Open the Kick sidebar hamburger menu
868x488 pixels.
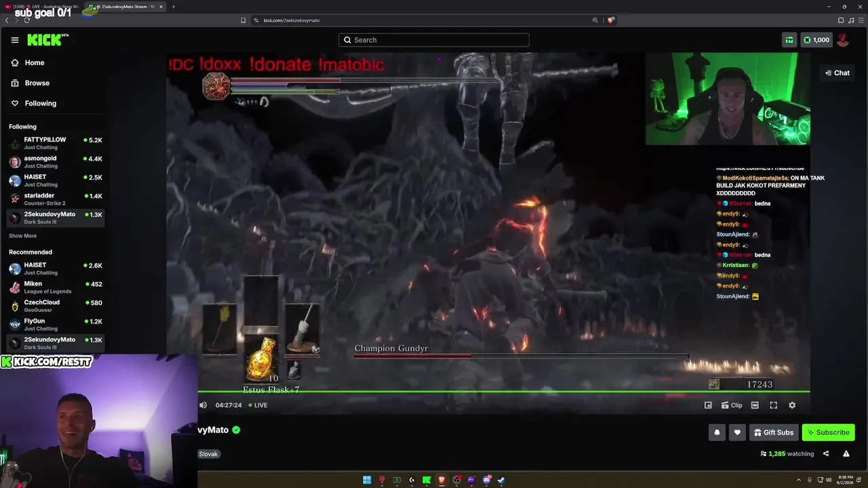pyautogui.click(x=15, y=40)
